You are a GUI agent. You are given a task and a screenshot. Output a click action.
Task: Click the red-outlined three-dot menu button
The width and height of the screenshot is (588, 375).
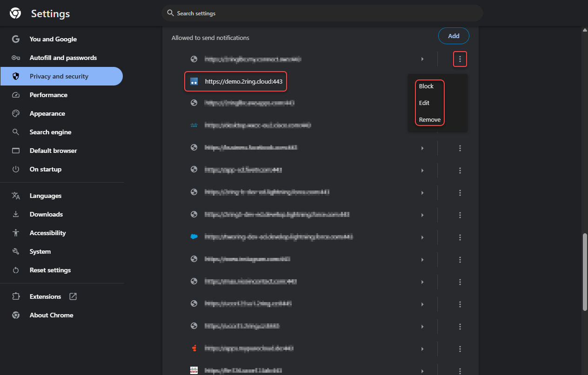coord(460,59)
